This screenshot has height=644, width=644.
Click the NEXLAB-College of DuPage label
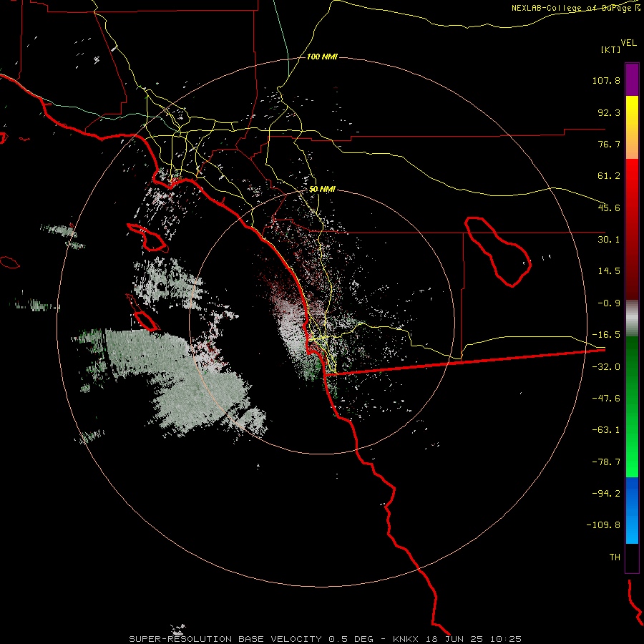pyautogui.click(x=575, y=8)
